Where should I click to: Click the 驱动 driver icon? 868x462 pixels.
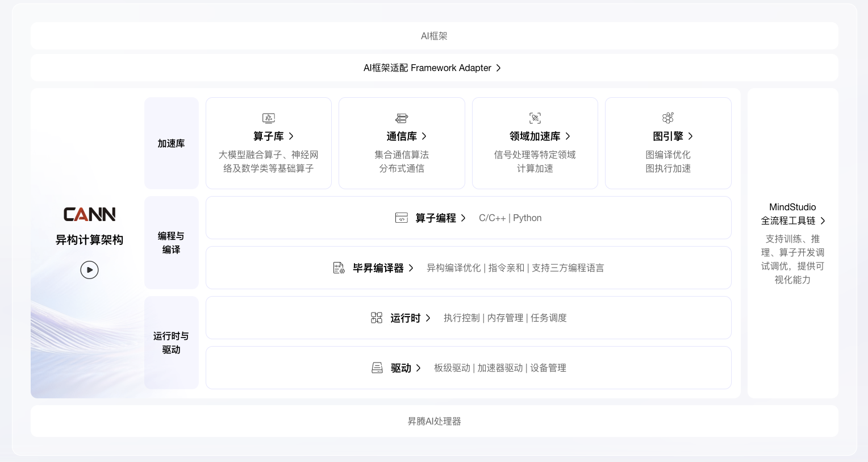[377, 368]
